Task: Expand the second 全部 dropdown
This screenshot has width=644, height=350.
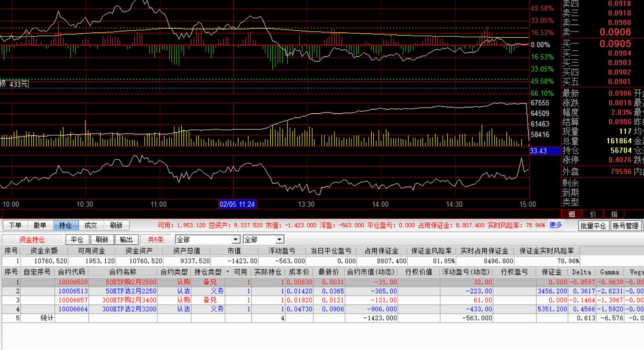Action: click(x=279, y=240)
